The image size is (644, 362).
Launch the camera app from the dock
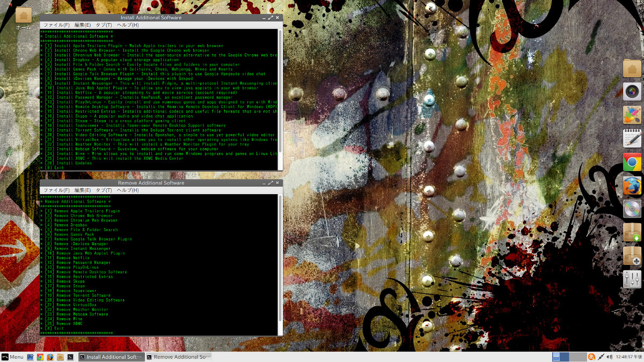(632, 92)
